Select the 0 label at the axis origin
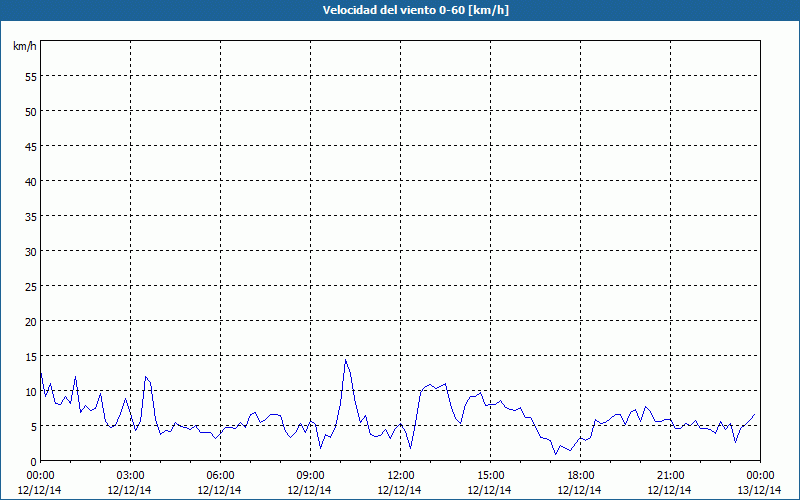The image size is (800, 500). pyautogui.click(x=34, y=462)
